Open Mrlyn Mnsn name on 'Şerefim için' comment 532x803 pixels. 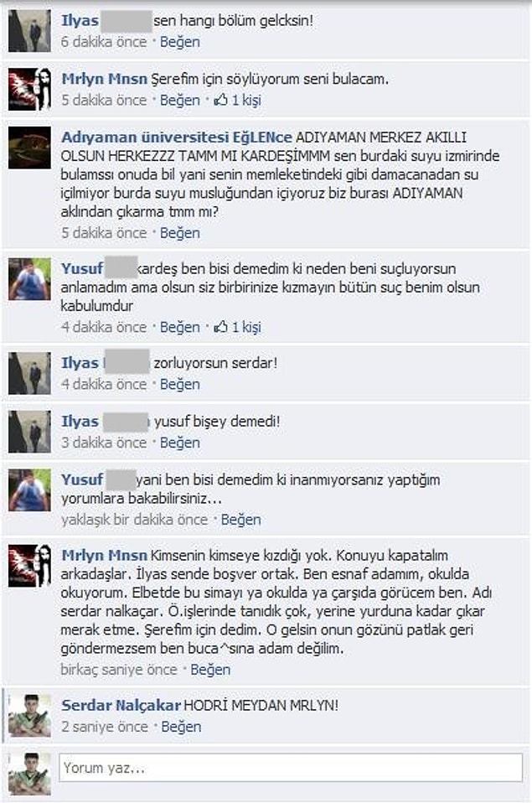click(x=105, y=79)
